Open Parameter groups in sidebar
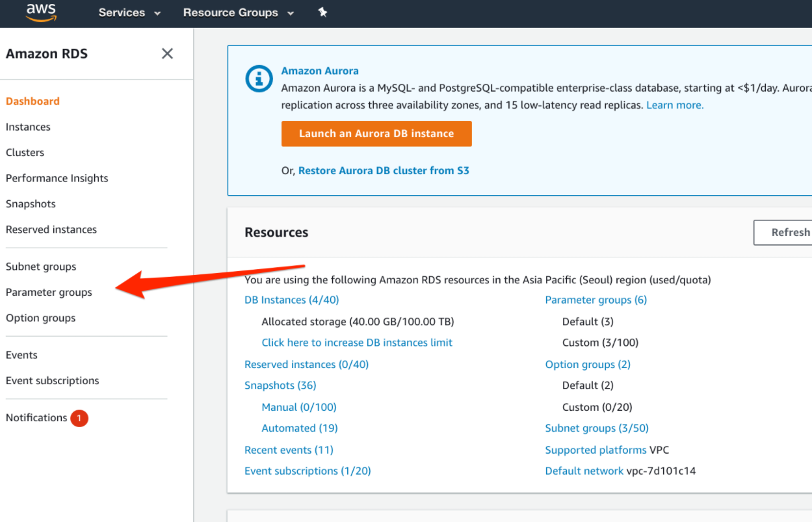 [49, 293]
